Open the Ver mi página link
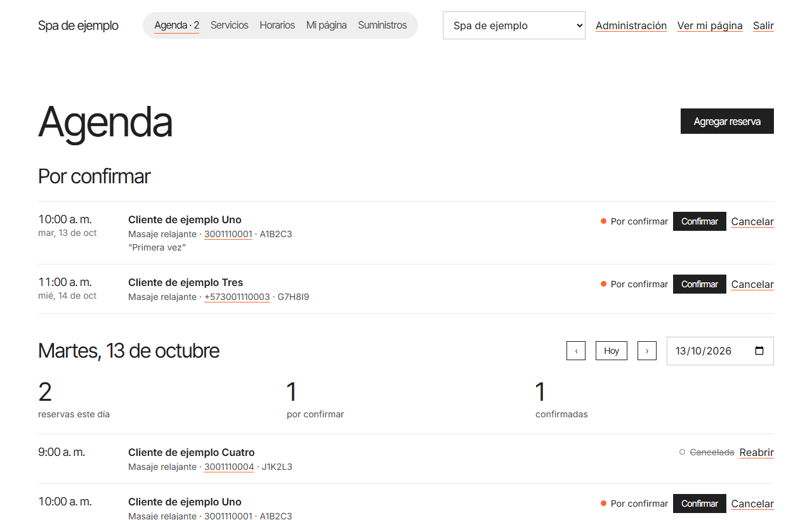The width and height of the screenshot is (812, 520). [x=710, y=25]
